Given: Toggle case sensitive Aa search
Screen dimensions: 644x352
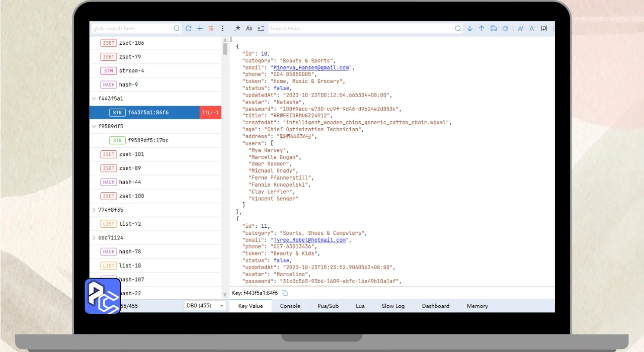Looking at the screenshot, I should pyautogui.click(x=249, y=29).
